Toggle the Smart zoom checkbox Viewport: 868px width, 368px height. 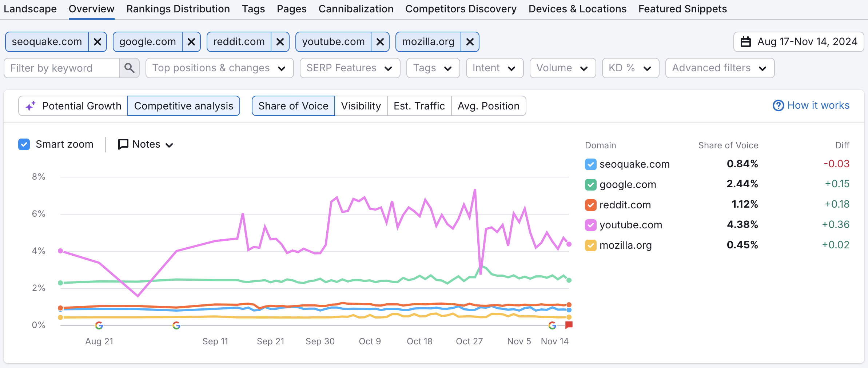coord(24,144)
